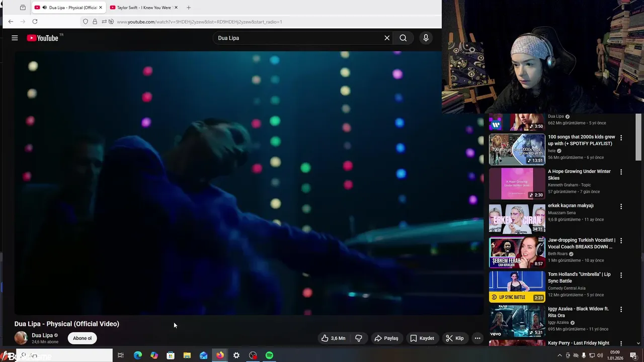Open 100 songs 2000s kids thumbnail

tap(517, 149)
